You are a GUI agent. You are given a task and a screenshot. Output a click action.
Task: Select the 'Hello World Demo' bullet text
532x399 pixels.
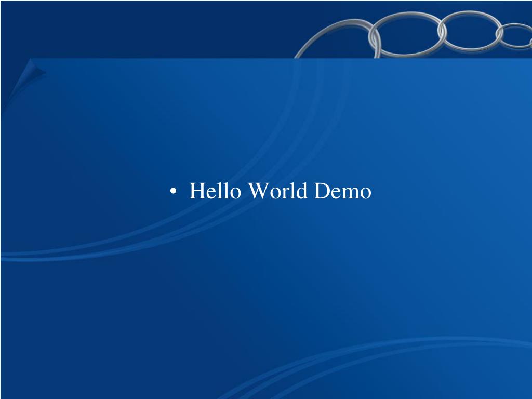pyautogui.click(x=280, y=191)
